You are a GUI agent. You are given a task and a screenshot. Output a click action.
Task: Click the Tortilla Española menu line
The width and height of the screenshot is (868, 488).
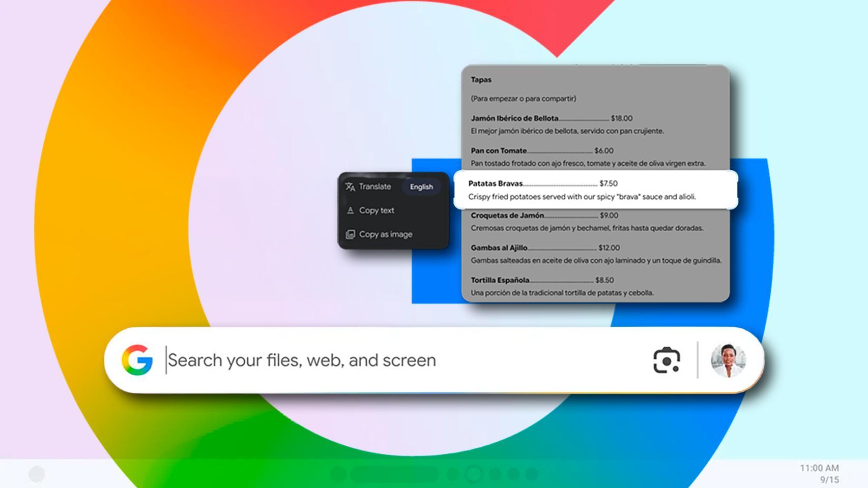500,280
